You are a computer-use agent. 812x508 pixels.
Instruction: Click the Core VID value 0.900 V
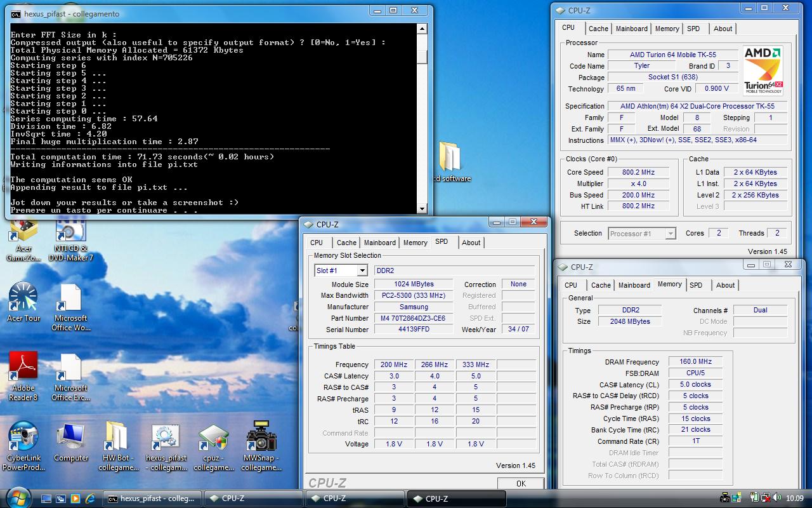pyautogui.click(x=716, y=88)
